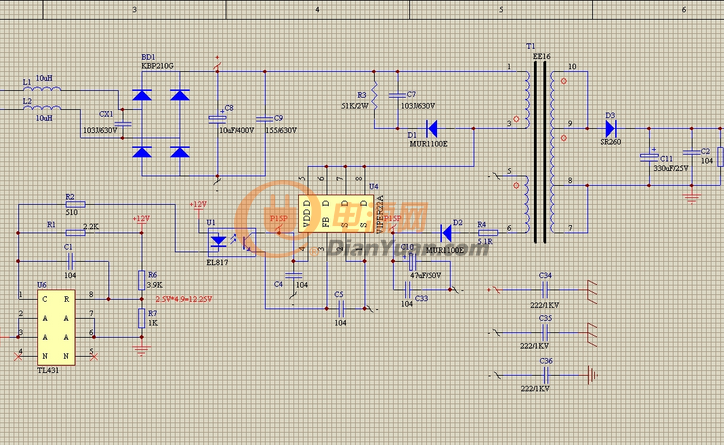Image resolution: width=724 pixels, height=445 pixels.
Task: Click the R6 3.9K resistor
Action: [x=139, y=279]
